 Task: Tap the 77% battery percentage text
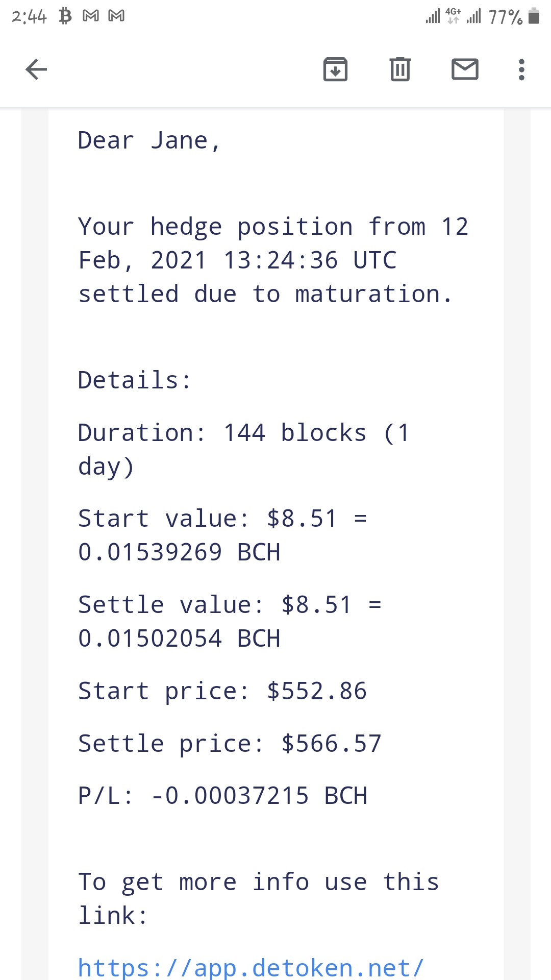[x=505, y=17]
